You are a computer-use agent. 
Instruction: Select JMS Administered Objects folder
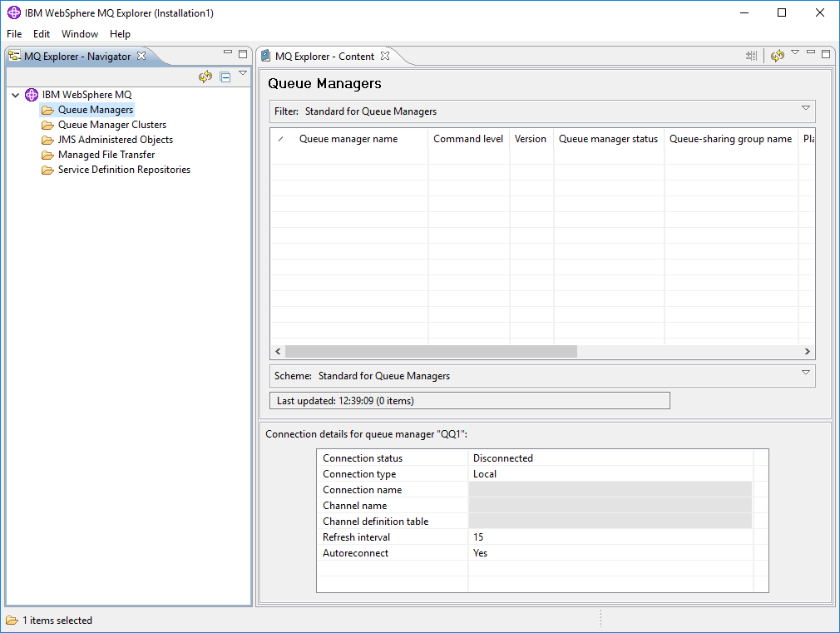tap(115, 140)
